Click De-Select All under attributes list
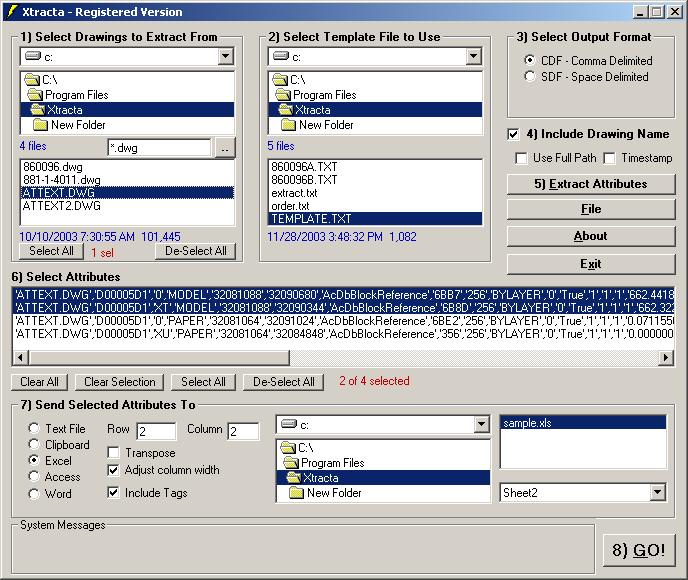 284,382
